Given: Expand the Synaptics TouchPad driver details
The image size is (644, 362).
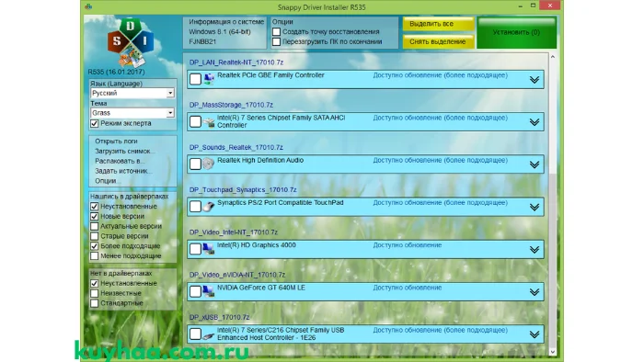Looking at the screenshot, I should click(x=535, y=207).
